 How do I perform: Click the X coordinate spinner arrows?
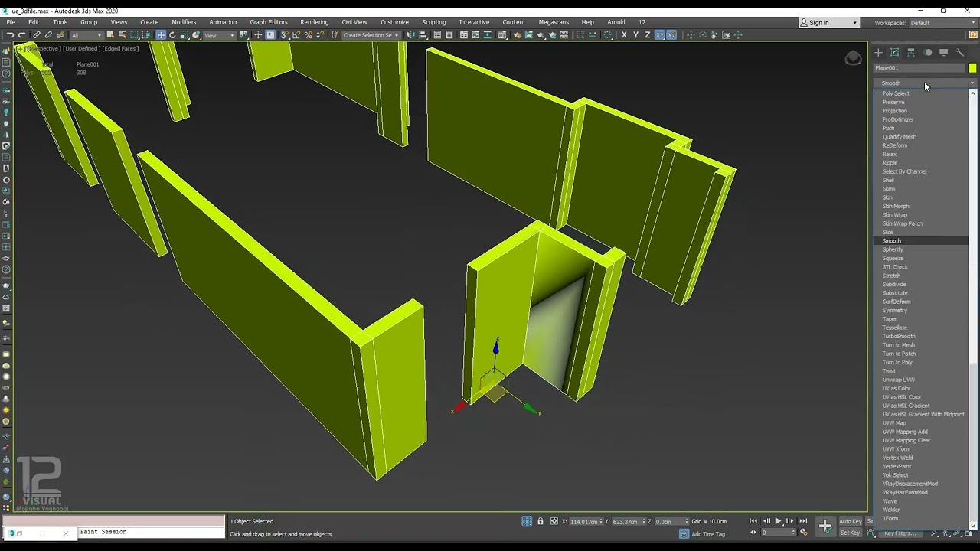tap(600, 521)
